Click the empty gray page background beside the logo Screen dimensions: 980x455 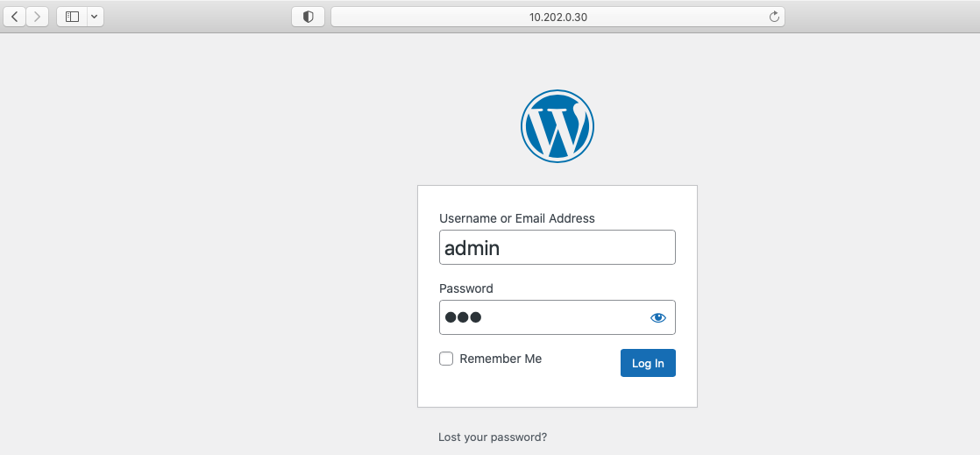point(250,125)
